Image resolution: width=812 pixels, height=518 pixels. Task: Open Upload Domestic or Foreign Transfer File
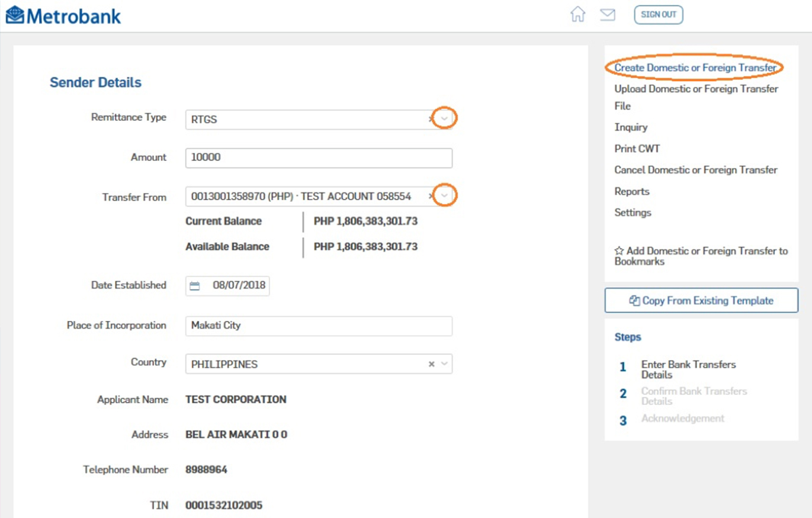[x=696, y=89]
